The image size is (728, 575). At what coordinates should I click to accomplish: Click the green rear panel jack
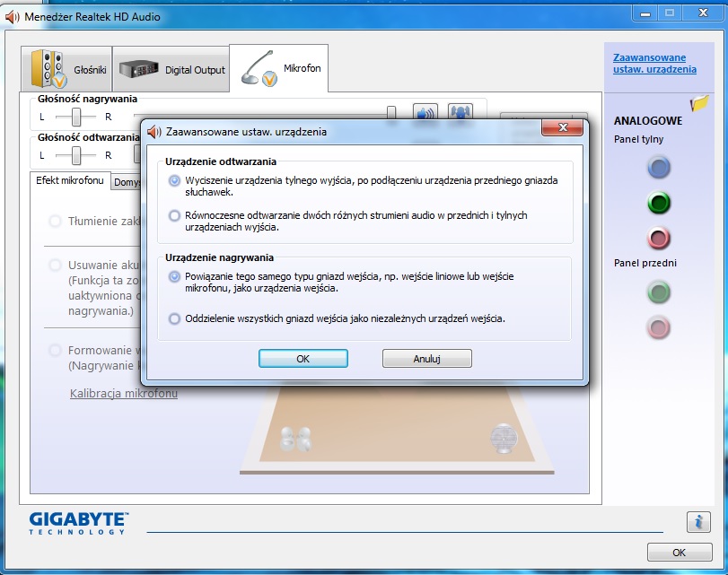point(658,203)
